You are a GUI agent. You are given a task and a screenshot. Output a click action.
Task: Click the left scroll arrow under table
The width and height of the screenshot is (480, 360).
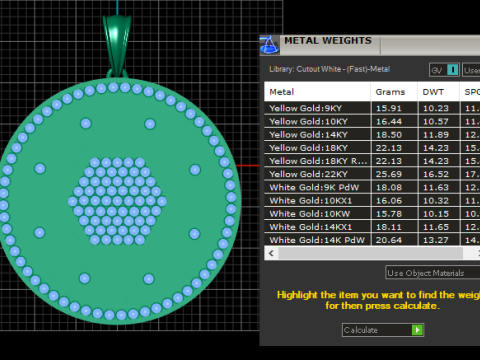click(271, 253)
